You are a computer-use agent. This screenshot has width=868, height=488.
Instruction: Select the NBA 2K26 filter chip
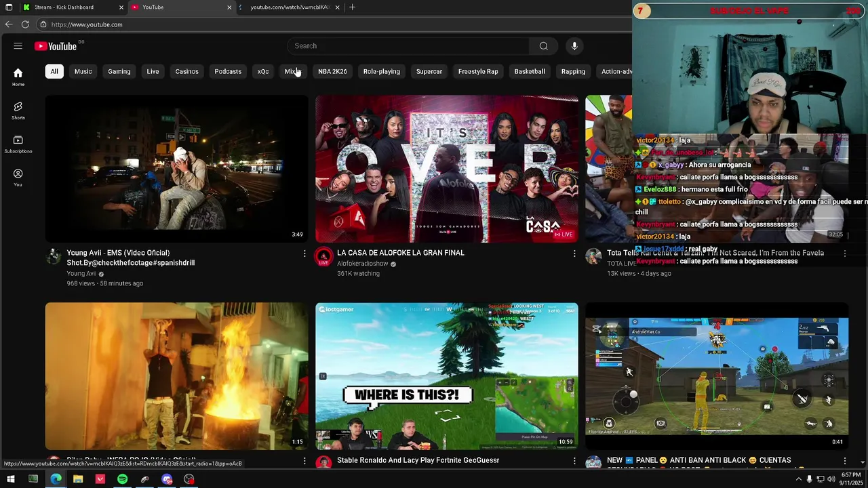[x=332, y=71]
